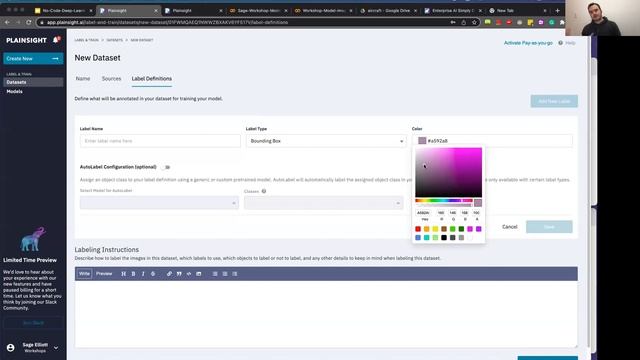Switch to the Name tab

(83, 78)
